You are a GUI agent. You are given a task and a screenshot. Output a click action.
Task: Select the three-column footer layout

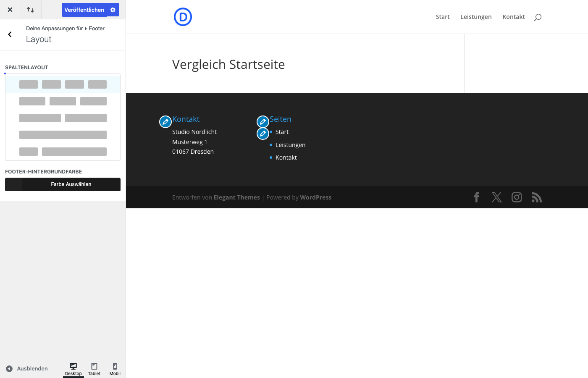pyautogui.click(x=63, y=101)
